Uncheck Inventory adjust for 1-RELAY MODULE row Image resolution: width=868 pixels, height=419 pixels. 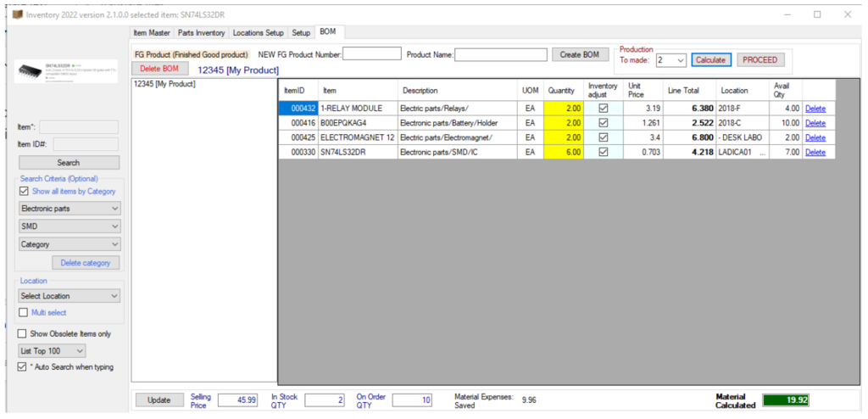pos(603,109)
